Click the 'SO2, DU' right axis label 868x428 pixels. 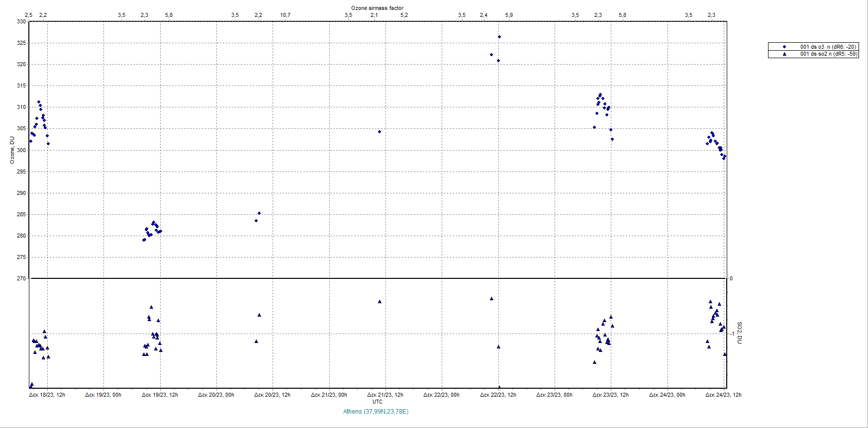pos(739,333)
